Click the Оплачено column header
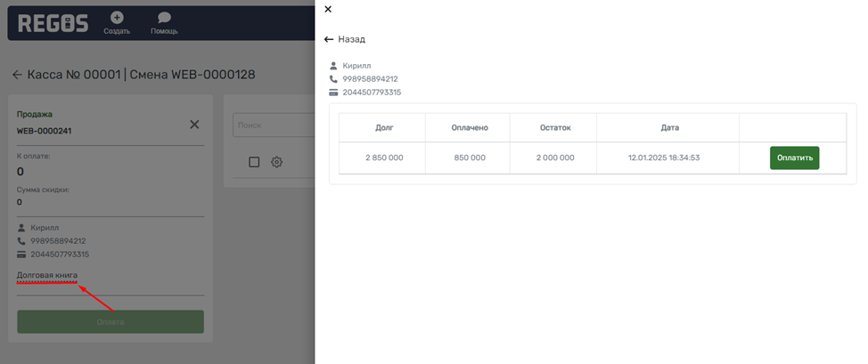Image resolution: width=868 pixels, height=364 pixels. (470, 127)
